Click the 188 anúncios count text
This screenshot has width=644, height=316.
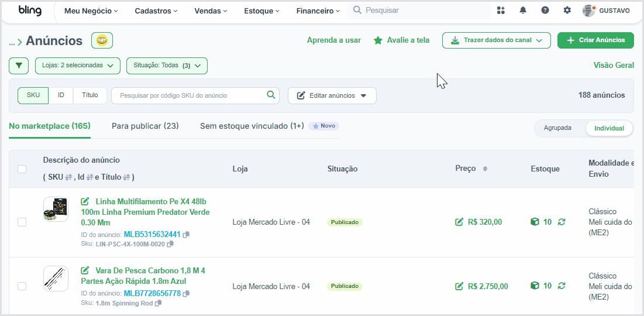602,95
